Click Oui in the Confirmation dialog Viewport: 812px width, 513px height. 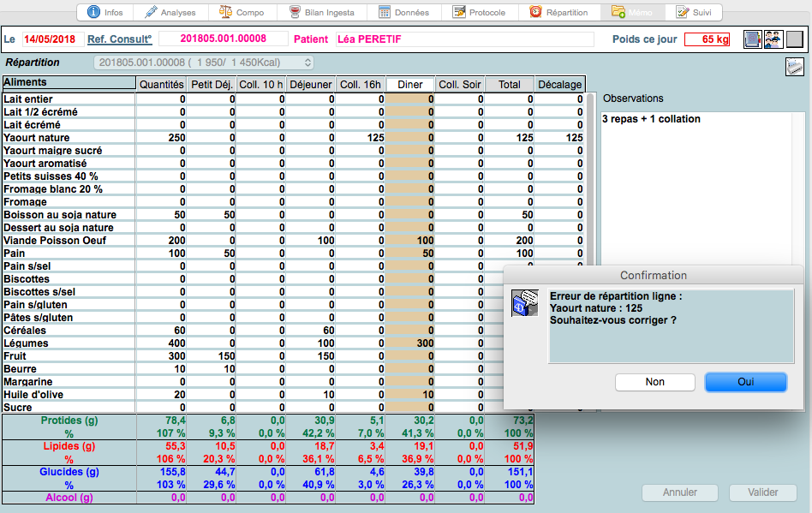(746, 382)
